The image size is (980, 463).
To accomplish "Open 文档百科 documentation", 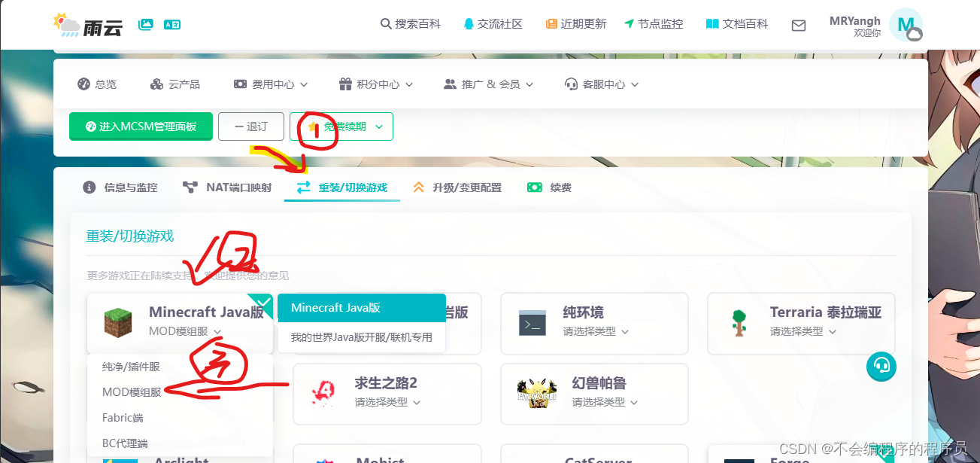I will pos(737,24).
